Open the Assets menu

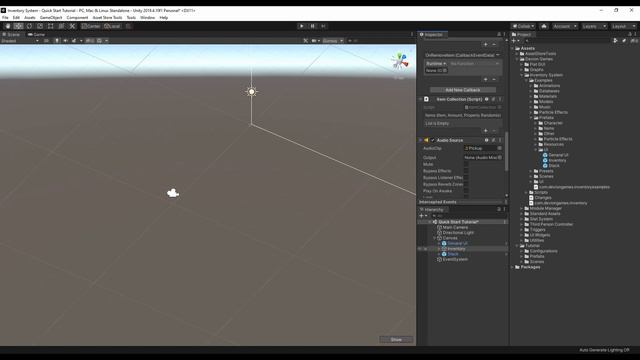click(30, 18)
